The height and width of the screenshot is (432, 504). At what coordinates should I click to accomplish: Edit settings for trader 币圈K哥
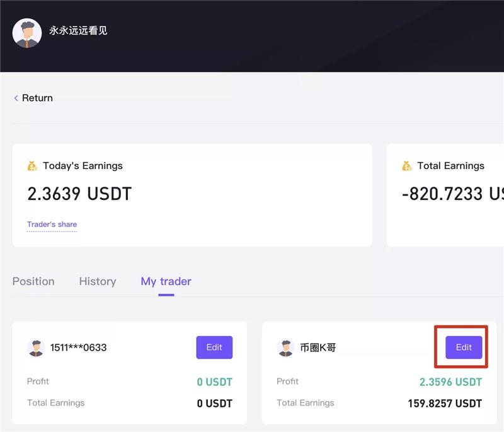tap(464, 347)
